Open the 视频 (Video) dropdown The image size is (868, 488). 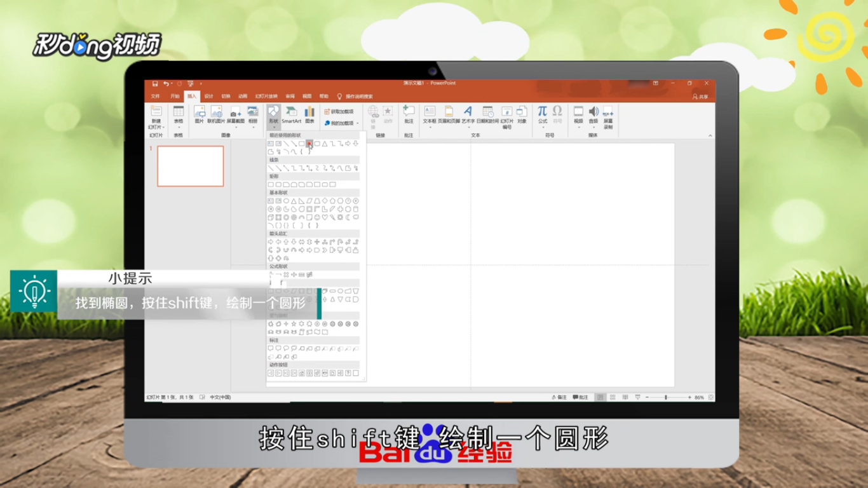pyautogui.click(x=578, y=116)
